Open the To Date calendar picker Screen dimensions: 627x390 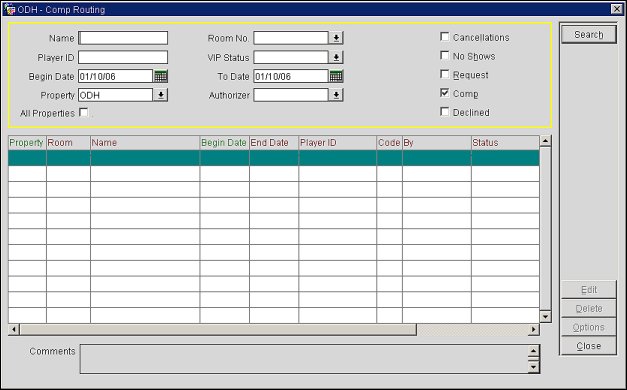coord(336,76)
